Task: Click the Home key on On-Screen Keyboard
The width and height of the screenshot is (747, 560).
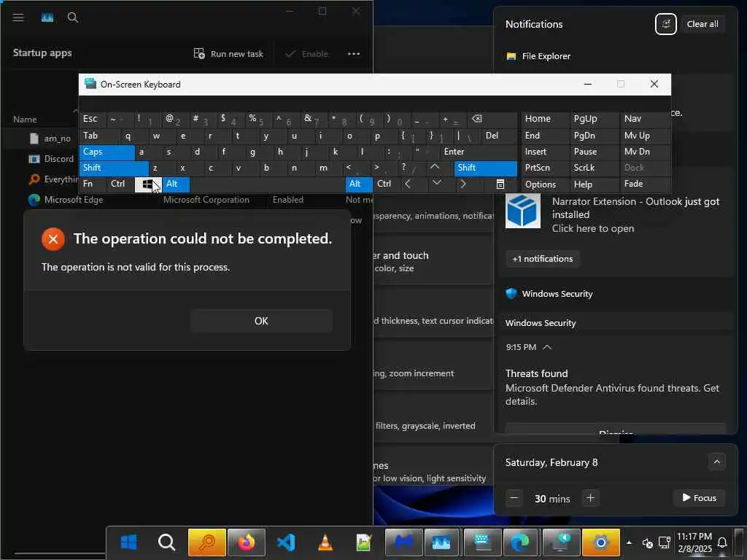Action: (x=545, y=119)
